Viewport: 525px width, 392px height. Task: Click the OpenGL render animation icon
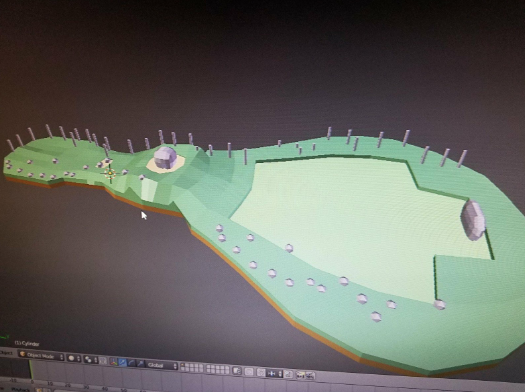310,376
